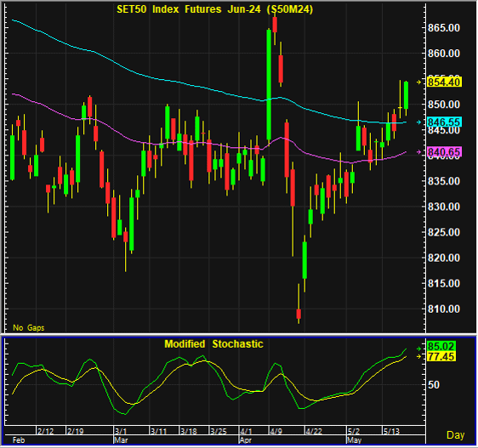
Task: Select the yellow 854.40 last price label
Action: (x=444, y=82)
